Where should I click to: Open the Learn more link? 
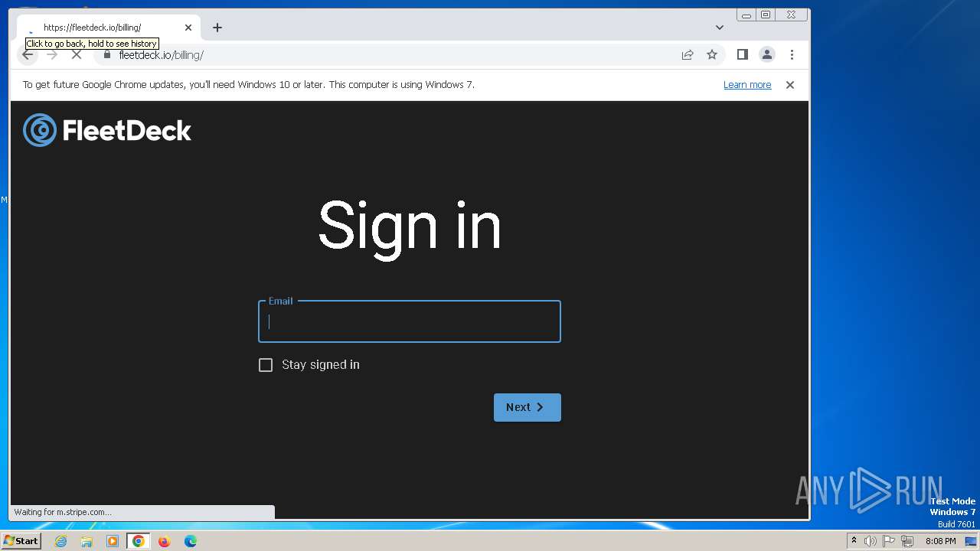[747, 85]
